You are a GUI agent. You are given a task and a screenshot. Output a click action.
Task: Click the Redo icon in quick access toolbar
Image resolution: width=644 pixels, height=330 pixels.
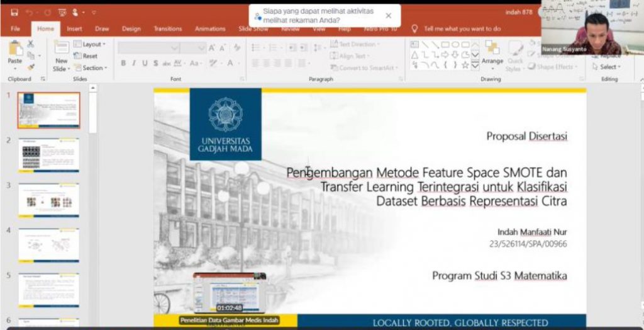pyautogui.click(x=48, y=13)
